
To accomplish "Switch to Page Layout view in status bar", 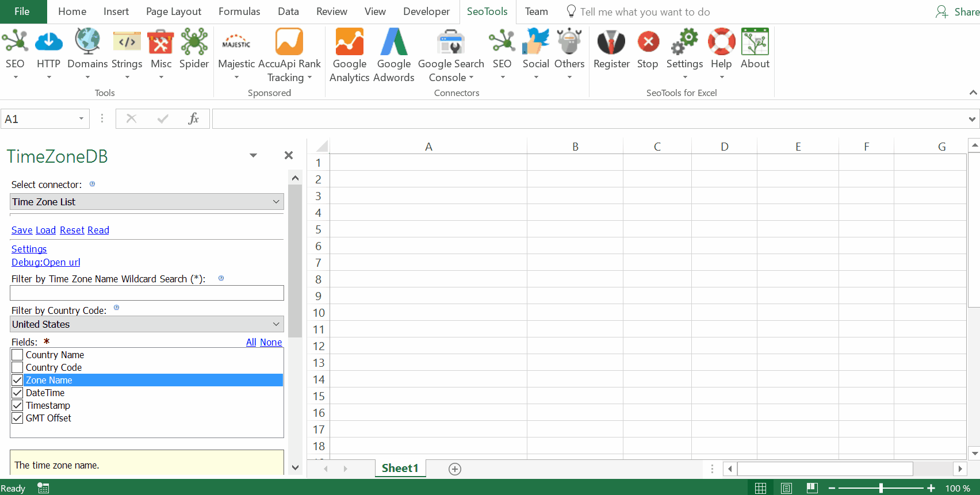I will (787, 488).
